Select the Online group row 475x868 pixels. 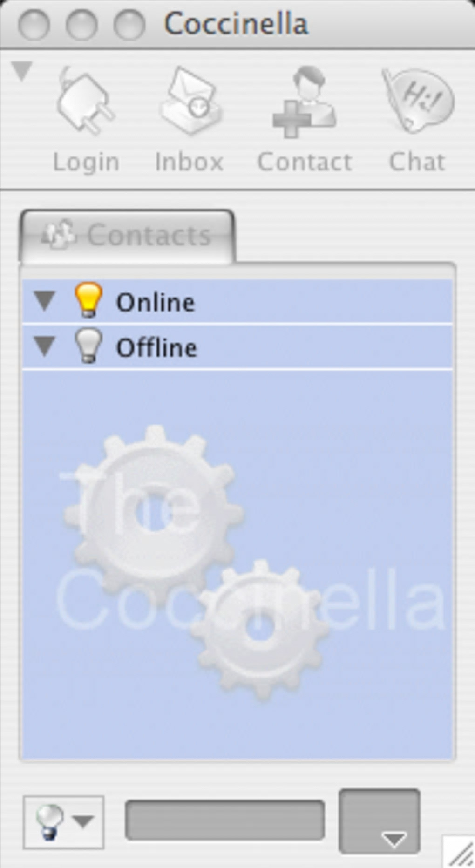pyautogui.click(x=237, y=301)
